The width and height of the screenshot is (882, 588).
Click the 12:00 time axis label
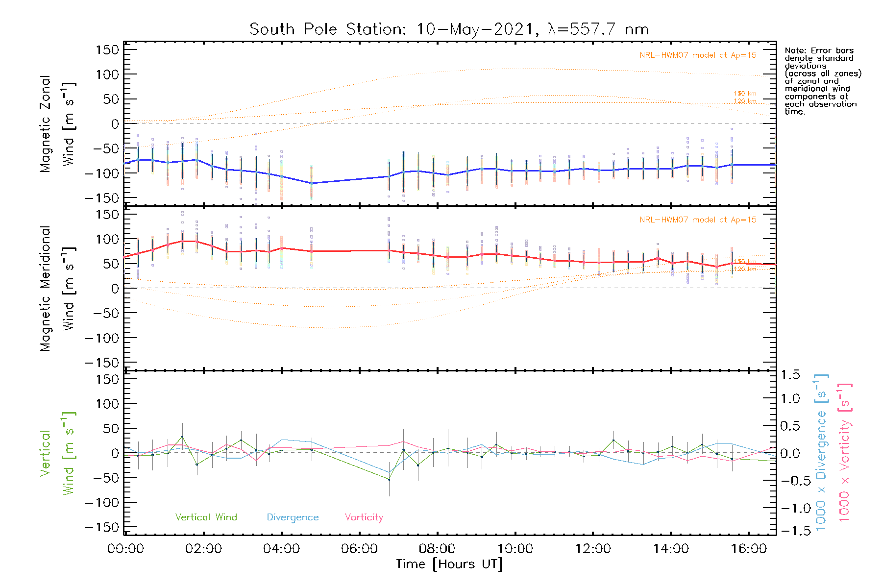coord(593,549)
